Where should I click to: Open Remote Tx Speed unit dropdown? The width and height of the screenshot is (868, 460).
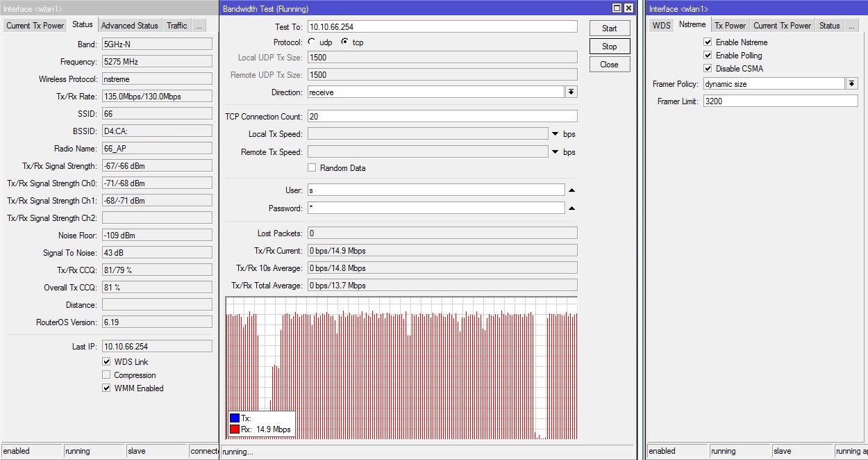pos(556,152)
